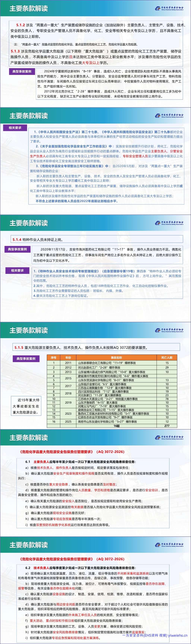
Task: Click the row 山东临沂金誉石化 "6•5" 重大爆炸事故
Action: (112, 384)
